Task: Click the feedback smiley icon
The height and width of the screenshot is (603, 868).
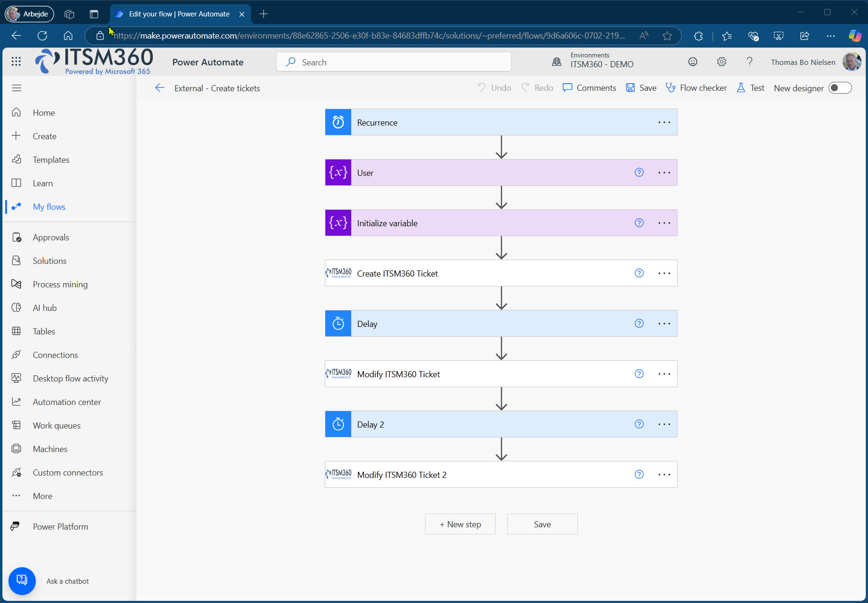Action: [x=693, y=62]
